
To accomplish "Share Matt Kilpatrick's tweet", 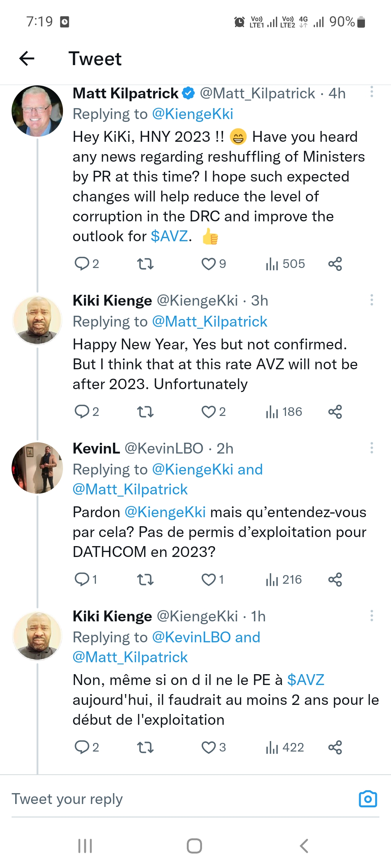I will 335,264.
